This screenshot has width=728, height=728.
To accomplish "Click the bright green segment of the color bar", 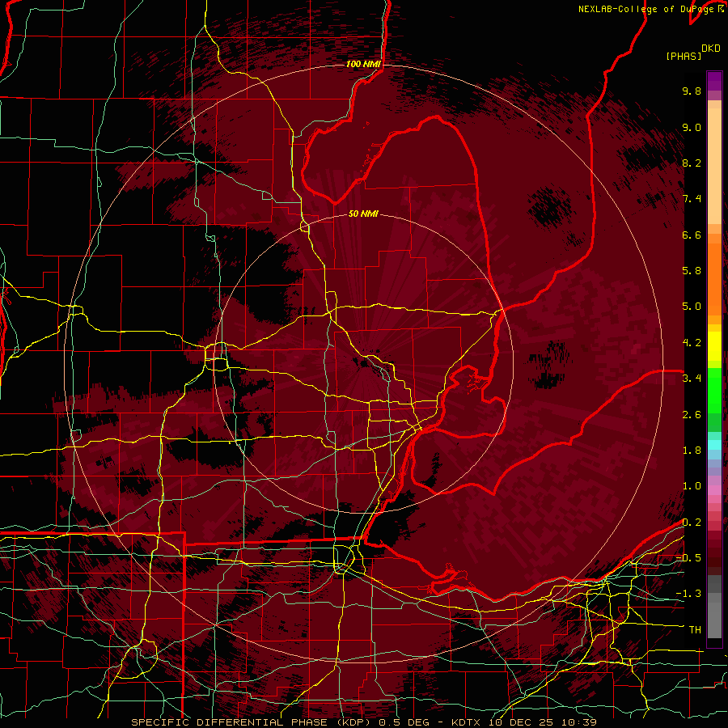I will [714, 390].
